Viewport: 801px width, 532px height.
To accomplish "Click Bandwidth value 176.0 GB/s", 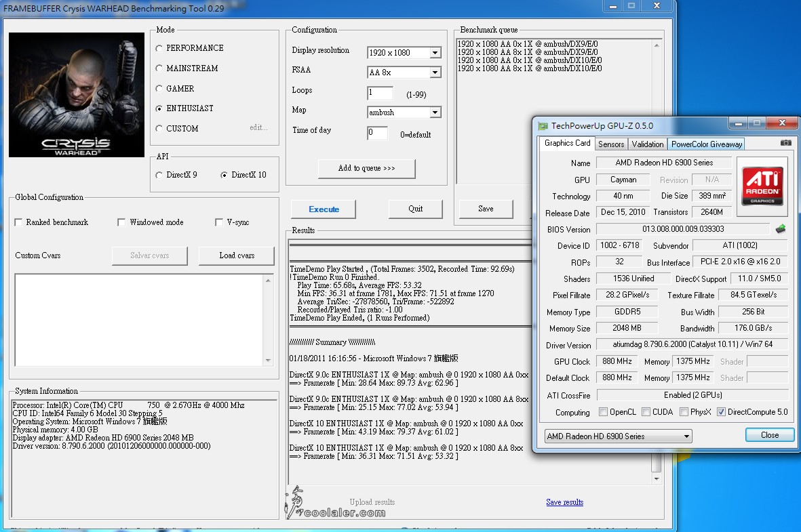I will [x=753, y=328].
